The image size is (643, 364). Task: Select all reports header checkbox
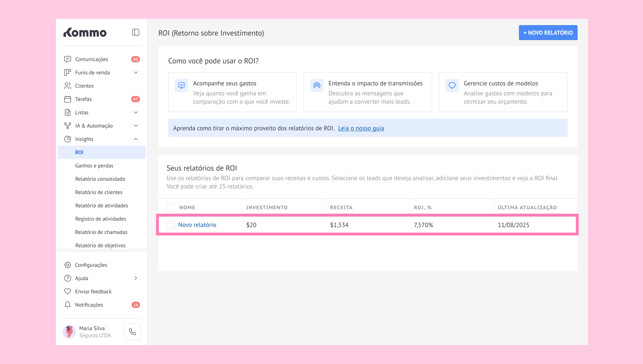click(170, 207)
